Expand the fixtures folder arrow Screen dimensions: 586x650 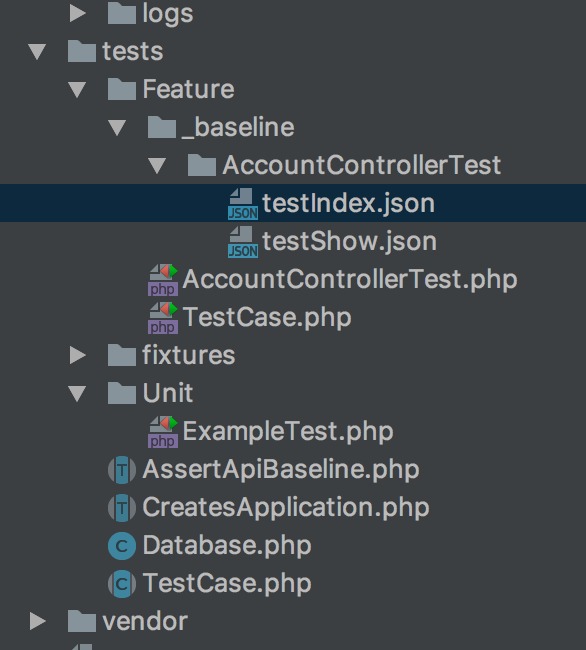click(77, 355)
